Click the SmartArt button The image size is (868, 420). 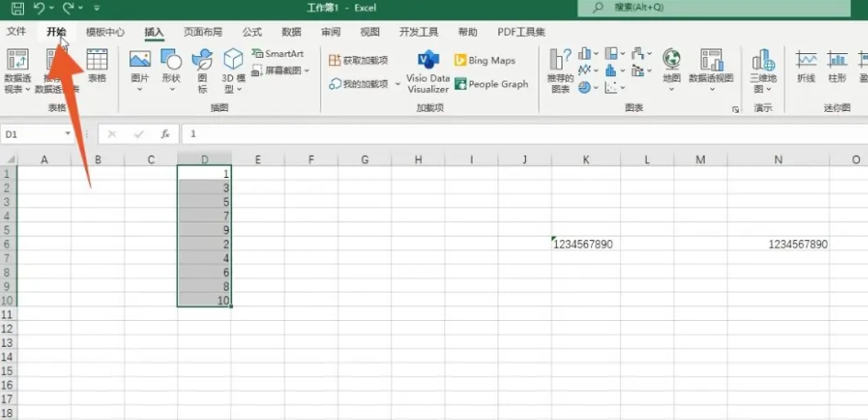(277, 54)
